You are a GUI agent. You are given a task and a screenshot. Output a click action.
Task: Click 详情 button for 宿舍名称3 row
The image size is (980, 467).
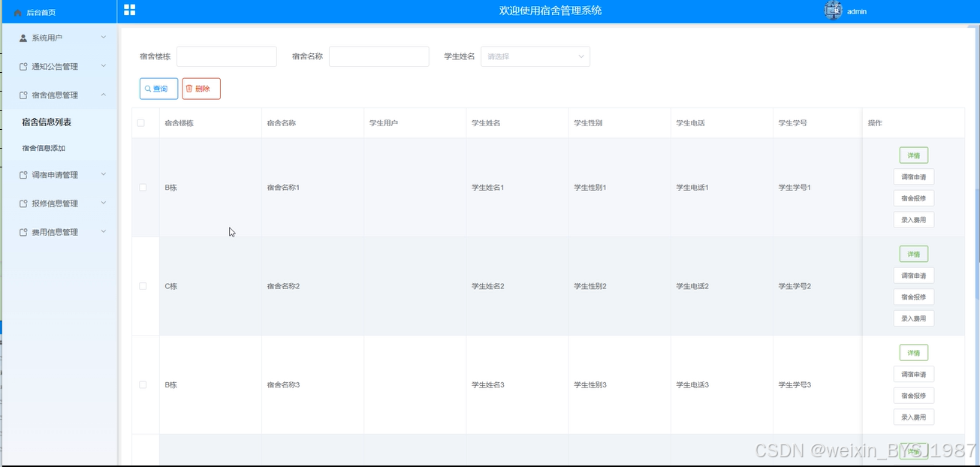[914, 353]
